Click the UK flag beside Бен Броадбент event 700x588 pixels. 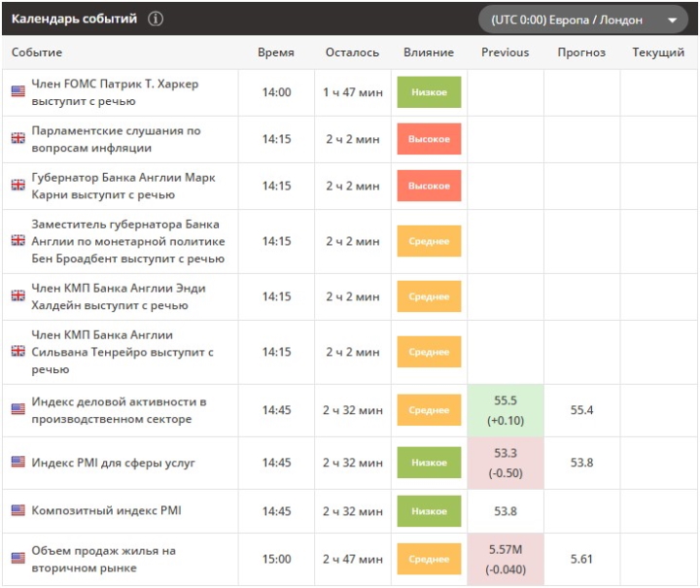pos(17,241)
